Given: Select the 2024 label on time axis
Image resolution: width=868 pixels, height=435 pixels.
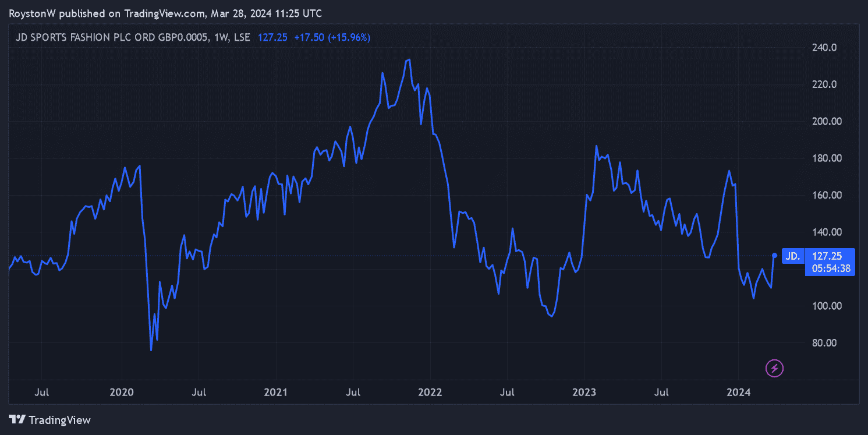Looking at the screenshot, I should click(738, 392).
